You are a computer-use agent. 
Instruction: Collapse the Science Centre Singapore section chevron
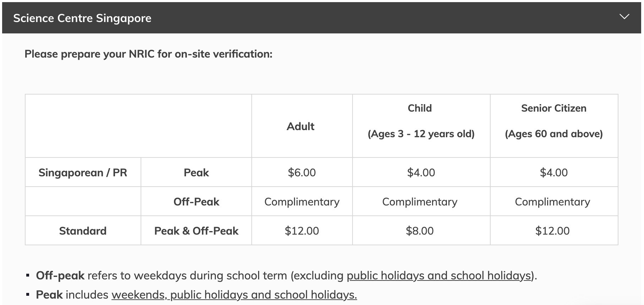pyautogui.click(x=624, y=17)
